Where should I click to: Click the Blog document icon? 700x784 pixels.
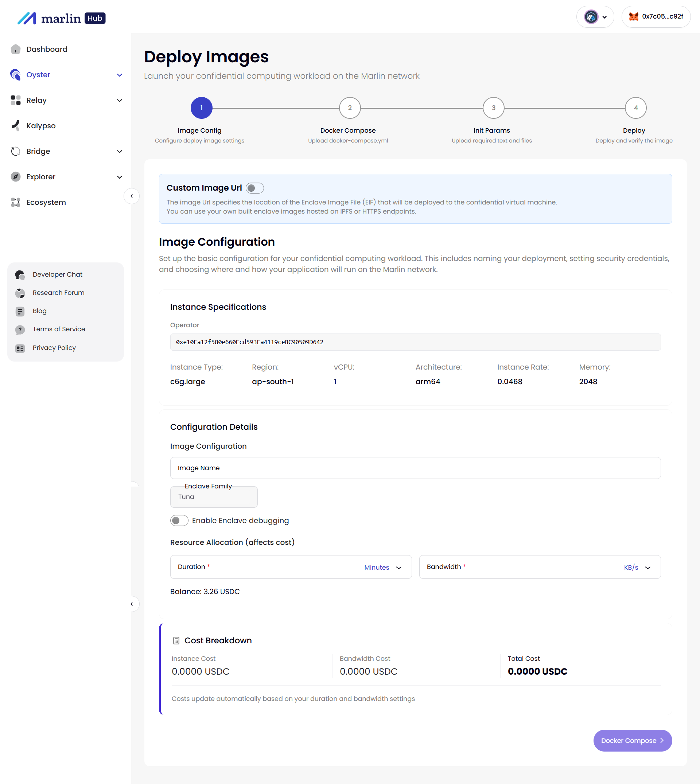pyautogui.click(x=20, y=311)
